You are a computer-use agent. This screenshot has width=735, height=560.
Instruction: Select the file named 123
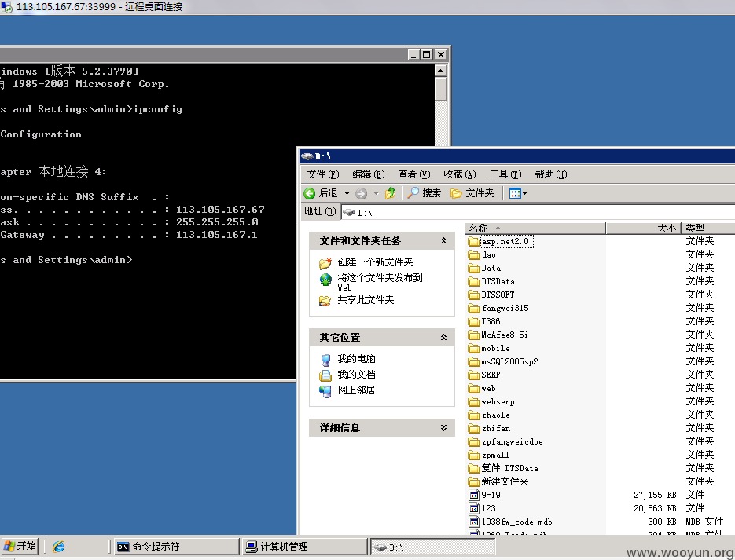[488, 508]
